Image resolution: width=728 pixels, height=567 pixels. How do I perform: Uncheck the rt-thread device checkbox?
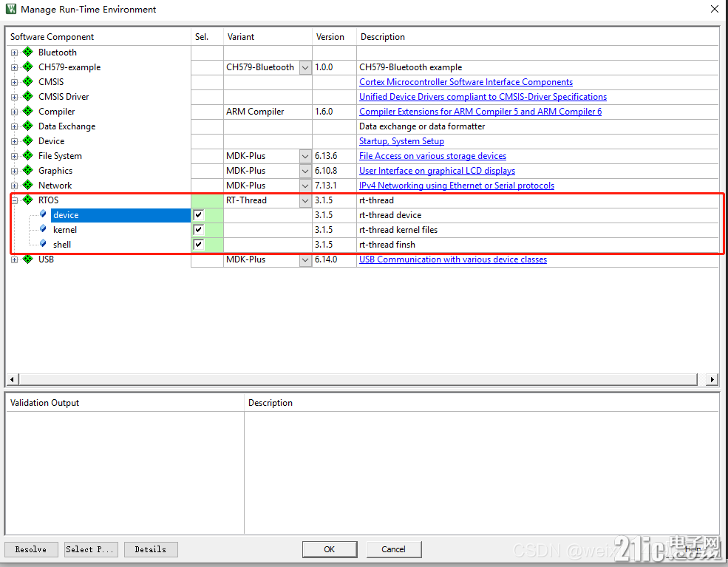point(198,215)
